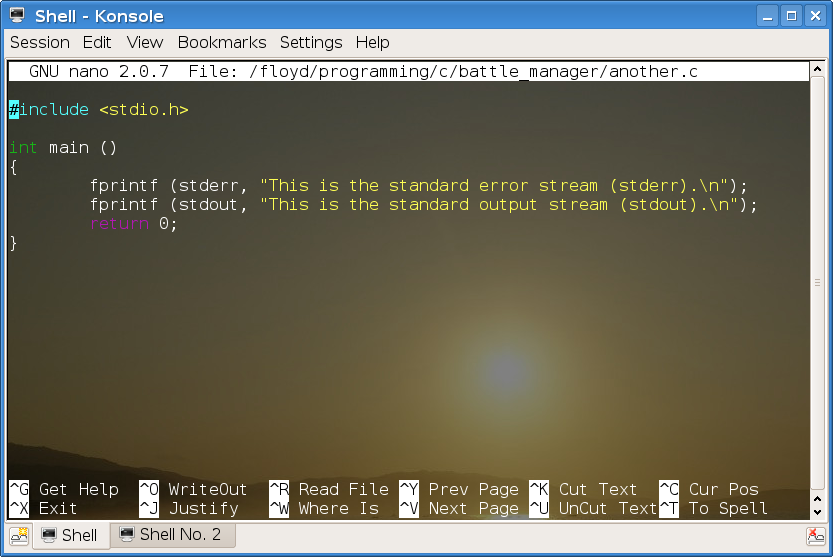This screenshot has width=833, height=557.
Task: Click the ^W Where Is shortcut label
Action: tap(324, 509)
